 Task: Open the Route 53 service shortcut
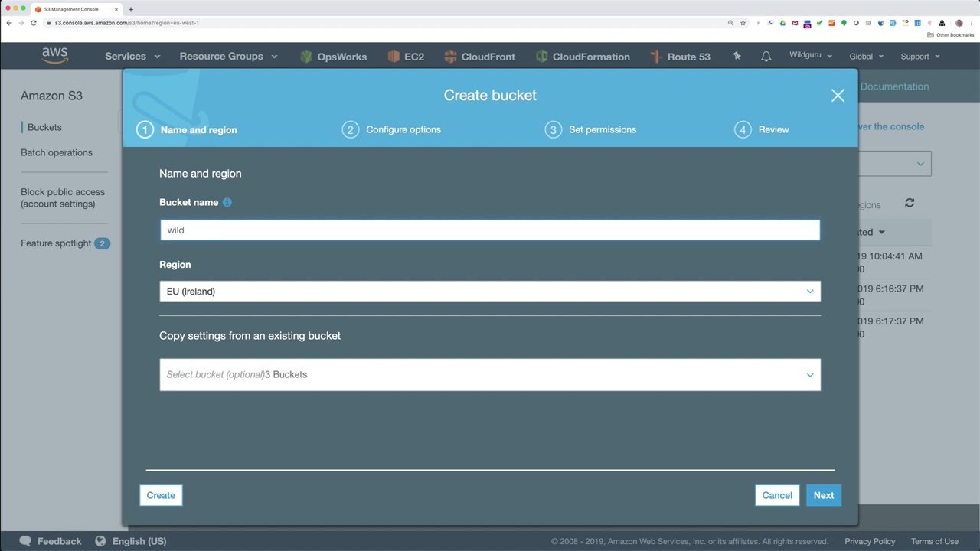click(680, 57)
